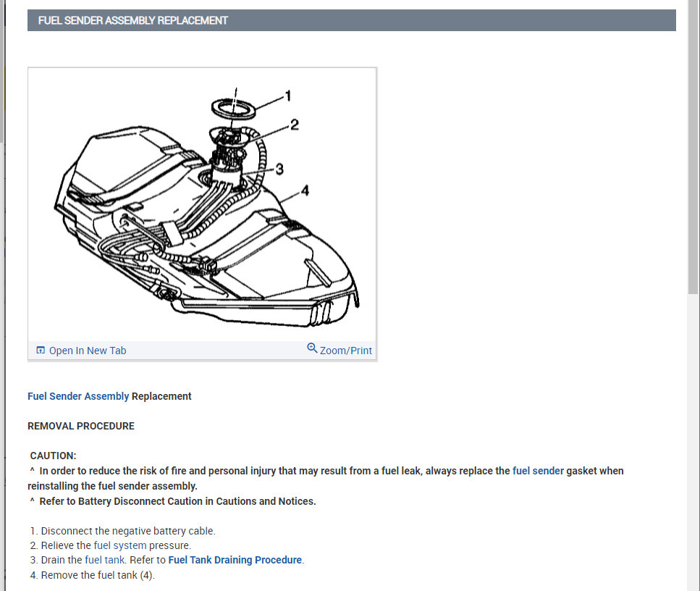Click the Open In New Tab icon
Viewport: 700px width, 591px height.
click(41, 351)
